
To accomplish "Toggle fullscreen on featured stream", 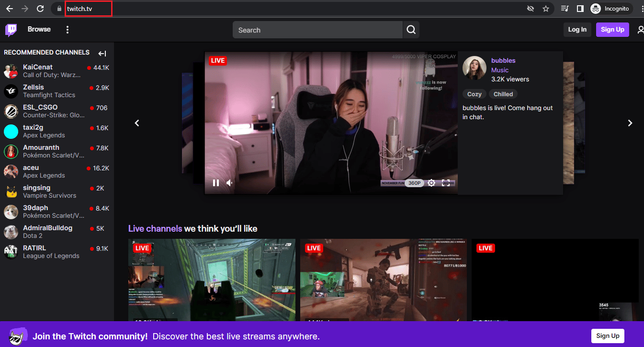I will (445, 183).
